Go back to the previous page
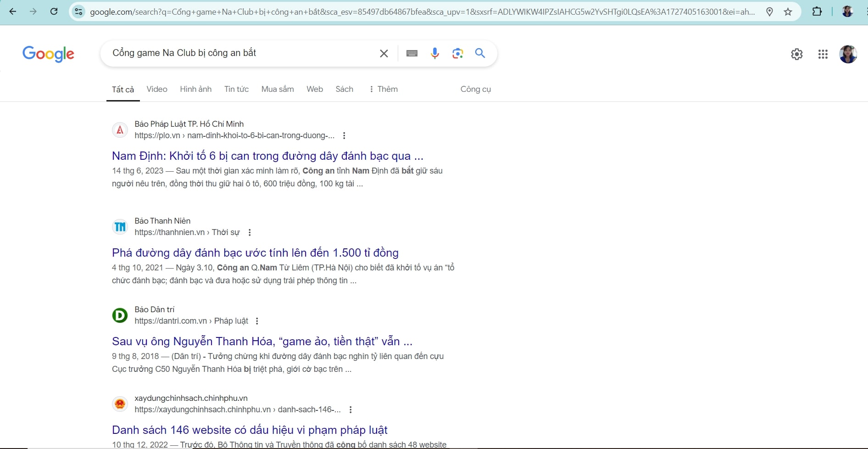 point(13,11)
